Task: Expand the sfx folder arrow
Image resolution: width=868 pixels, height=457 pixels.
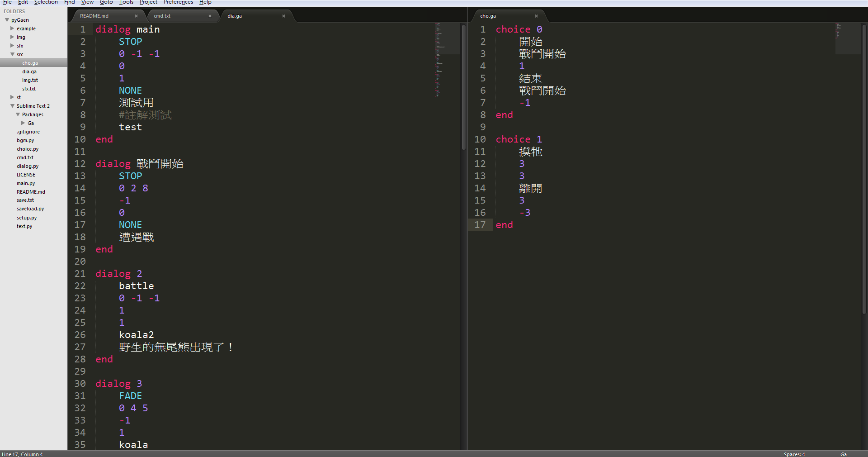Action: click(x=12, y=46)
